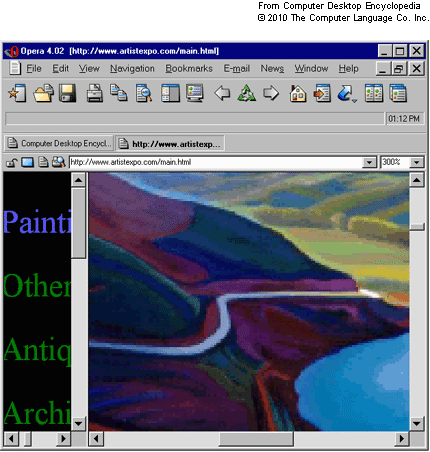Print page with the printer icon
The width and height of the screenshot is (430, 452).
[95, 93]
